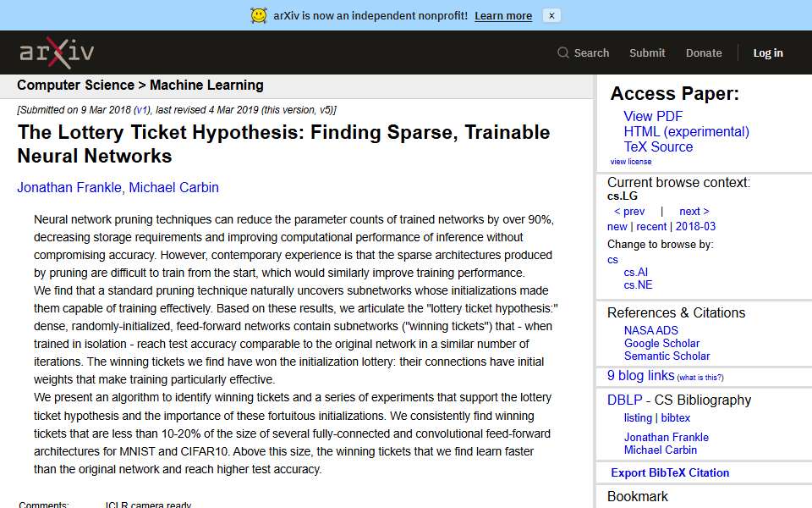Click the paper title heading
The height and width of the screenshot is (508, 812).
coord(283,144)
